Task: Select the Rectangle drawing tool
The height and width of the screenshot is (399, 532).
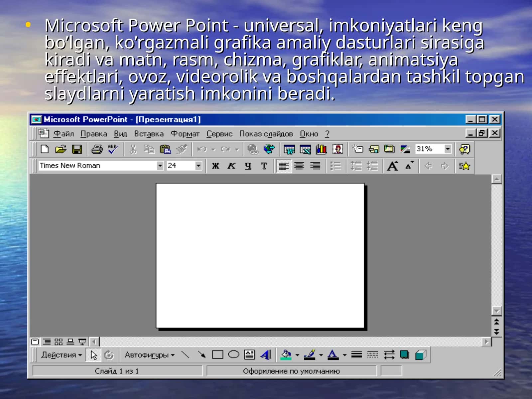Action: point(217,355)
